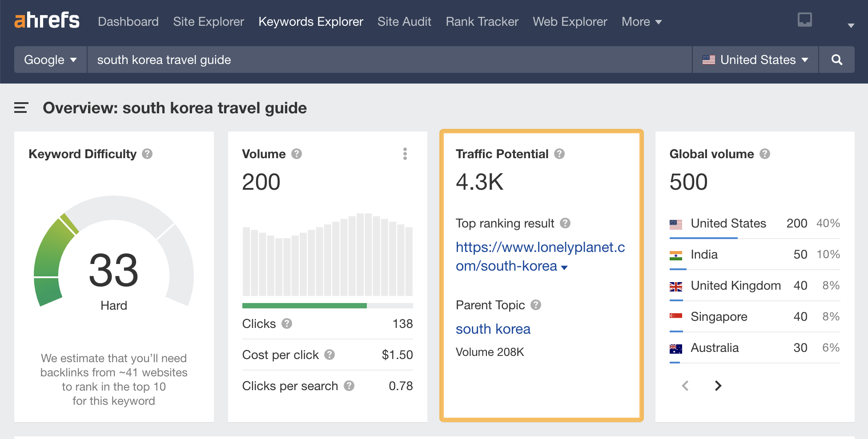
Task: Open the three-dot options on Volume card
Action: (405, 154)
